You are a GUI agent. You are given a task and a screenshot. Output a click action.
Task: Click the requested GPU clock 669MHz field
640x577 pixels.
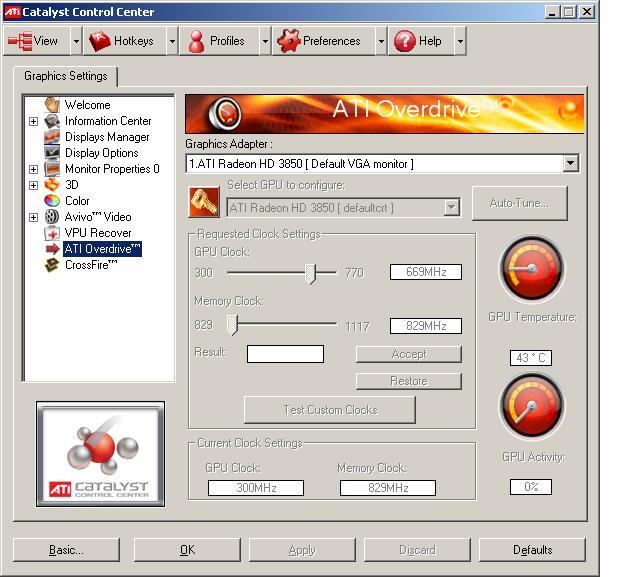tap(426, 272)
